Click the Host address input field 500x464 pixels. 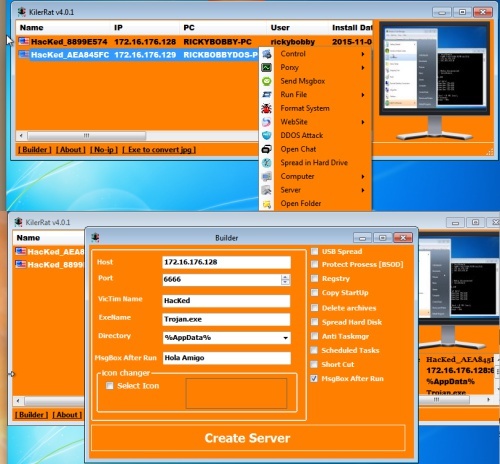click(x=226, y=262)
